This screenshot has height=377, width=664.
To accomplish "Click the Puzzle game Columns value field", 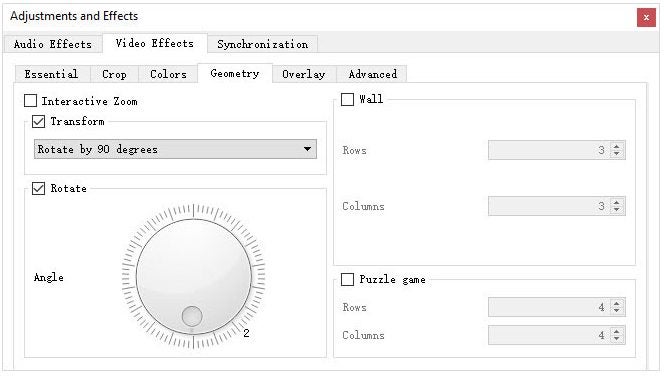I will click(549, 335).
